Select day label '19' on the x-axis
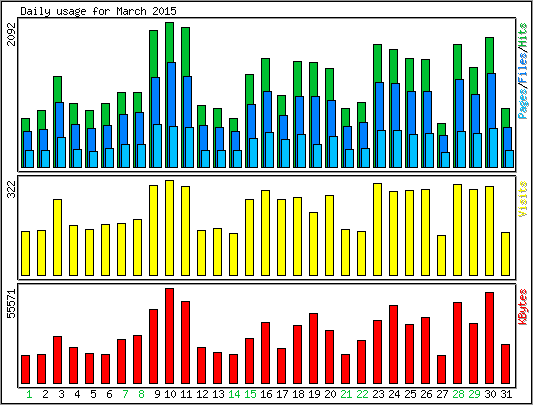The height and width of the screenshot is (405, 533). (x=314, y=394)
